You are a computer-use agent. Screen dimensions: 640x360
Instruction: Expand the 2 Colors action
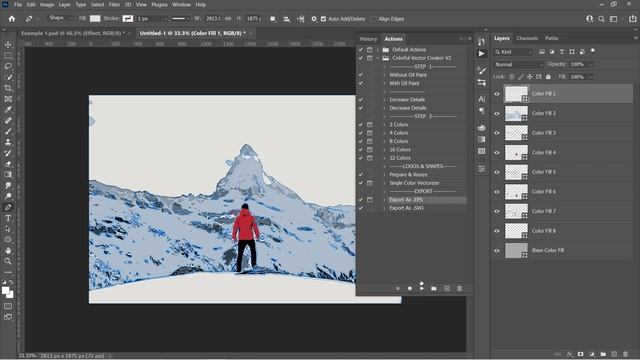click(x=384, y=124)
